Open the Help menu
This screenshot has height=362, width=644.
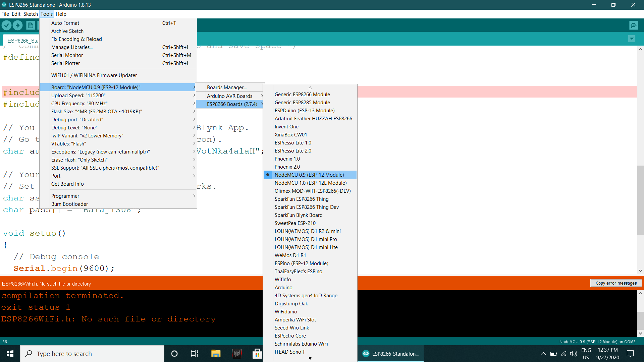[x=61, y=14]
